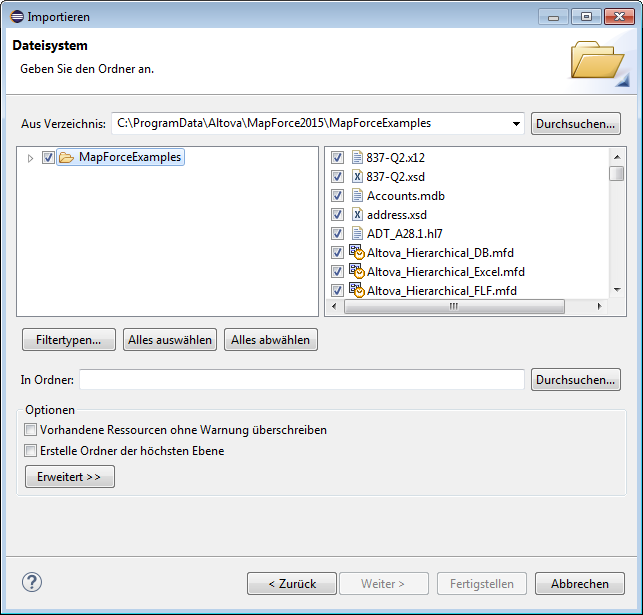
Task: Select the MapForceExamples folder label
Action: coord(130,157)
